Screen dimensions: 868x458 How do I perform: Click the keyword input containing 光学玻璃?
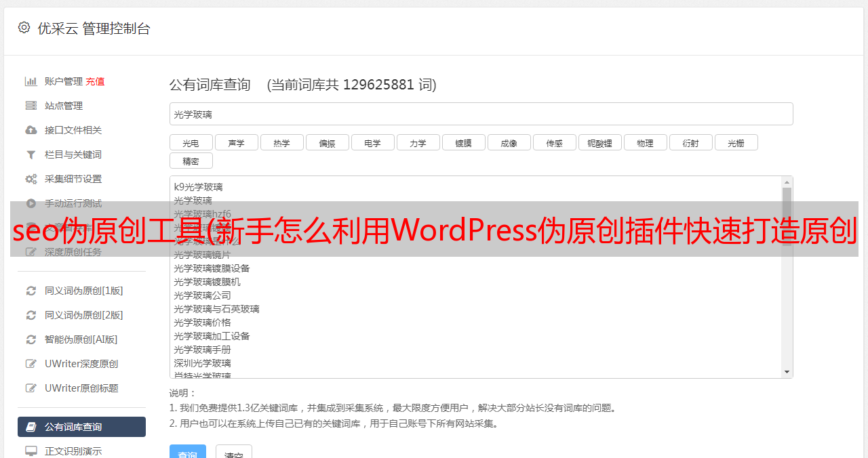coord(481,114)
